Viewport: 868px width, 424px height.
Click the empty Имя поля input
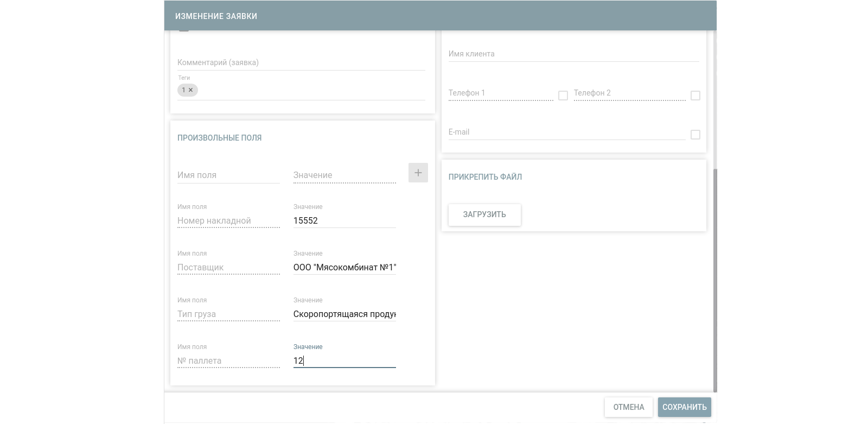228,175
